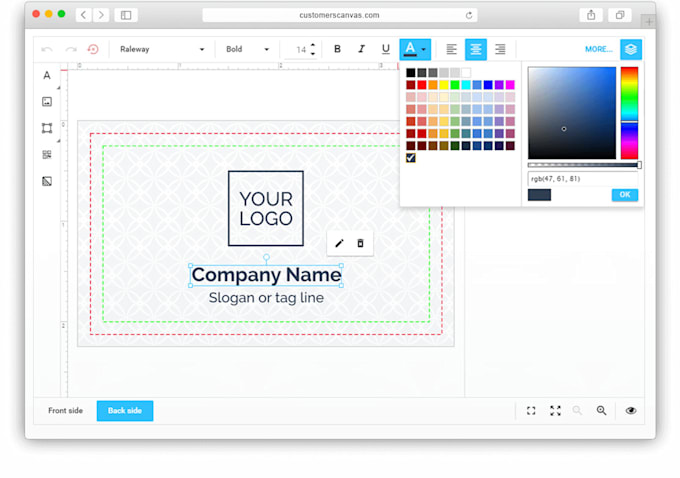
Task: Click the undo arrow icon
Action: pyautogui.click(x=47, y=49)
